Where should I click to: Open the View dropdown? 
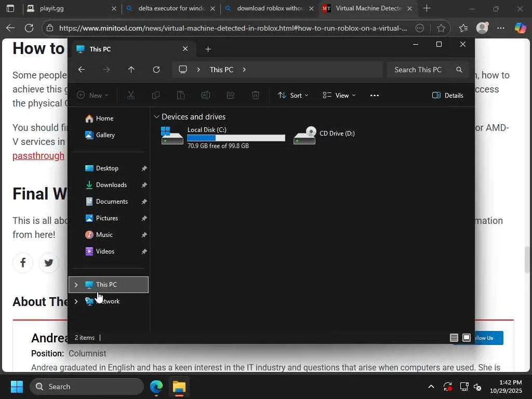pos(339,96)
